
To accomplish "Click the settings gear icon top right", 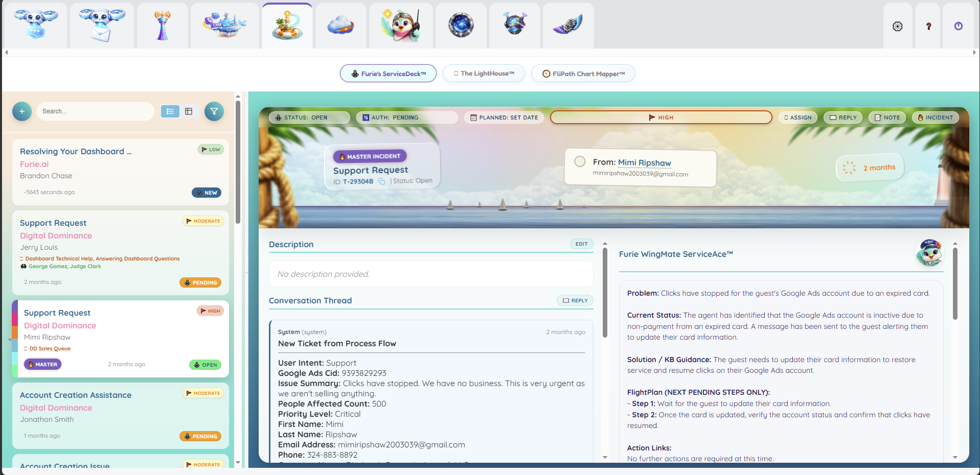I will [x=898, y=26].
